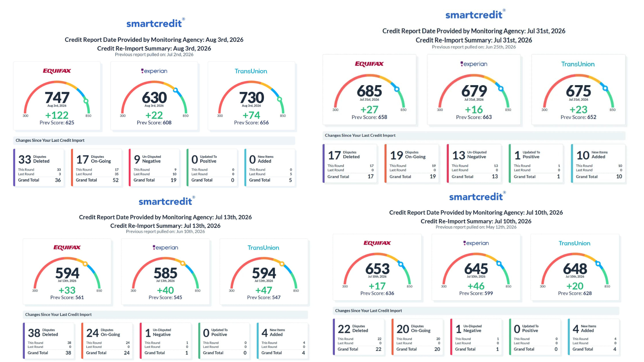
Task: Click the gauge marker on the 679 Experian gauge
Action: (x=501, y=89)
